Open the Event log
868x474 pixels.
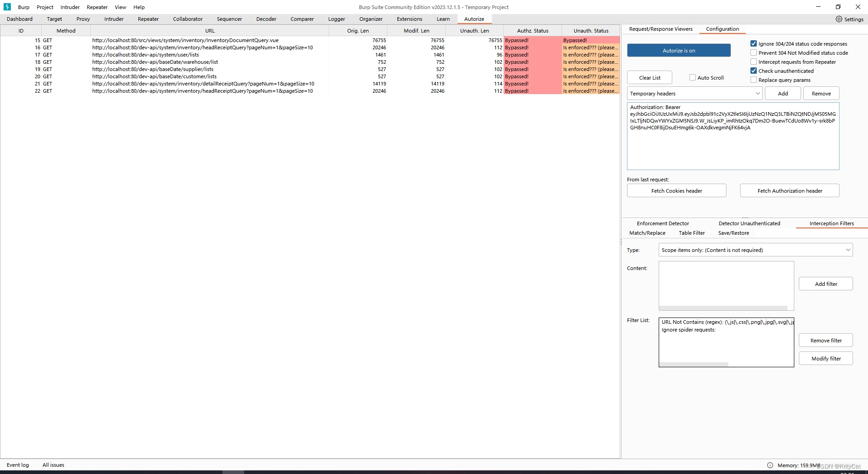click(18, 465)
